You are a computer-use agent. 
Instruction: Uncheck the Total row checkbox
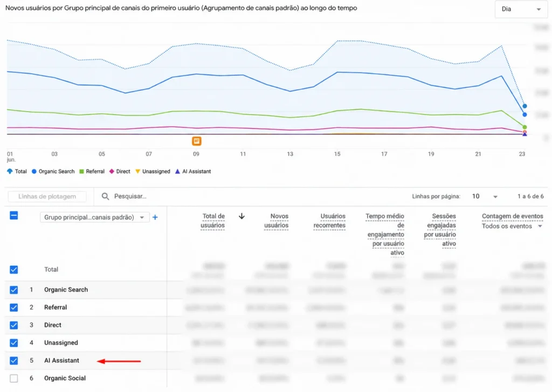tap(13, 270)
